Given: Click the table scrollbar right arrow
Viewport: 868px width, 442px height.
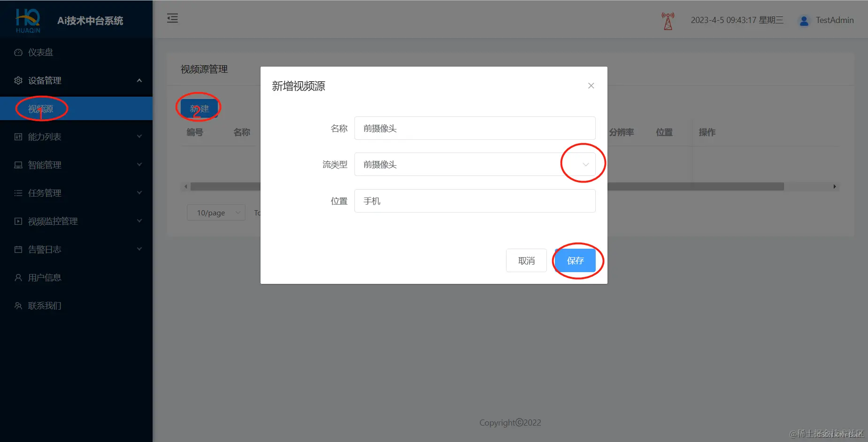Looking at the screenshot, I should (x=835, y=187).
